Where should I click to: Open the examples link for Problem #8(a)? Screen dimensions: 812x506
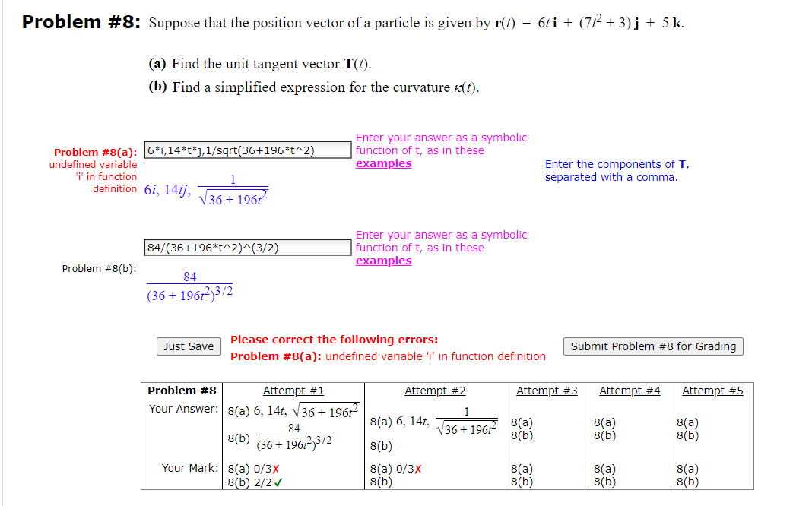[x=383, y=163]
